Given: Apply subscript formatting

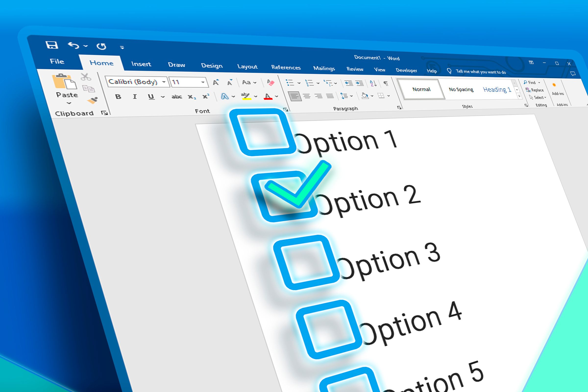Looking at the screenshot, I should [x=192, y=97].
